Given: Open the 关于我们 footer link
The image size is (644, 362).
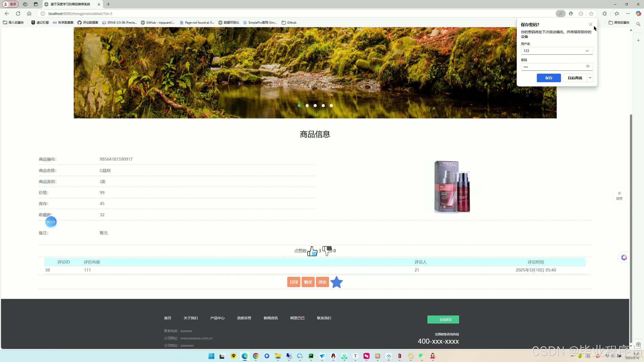Looking at the screenshot, I should coord(191,318).
